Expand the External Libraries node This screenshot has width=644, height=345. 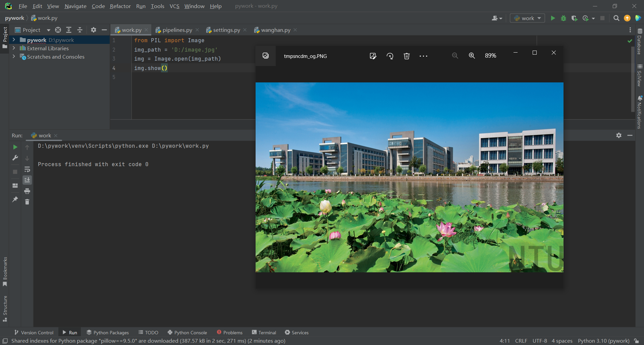tap(14, 48)
